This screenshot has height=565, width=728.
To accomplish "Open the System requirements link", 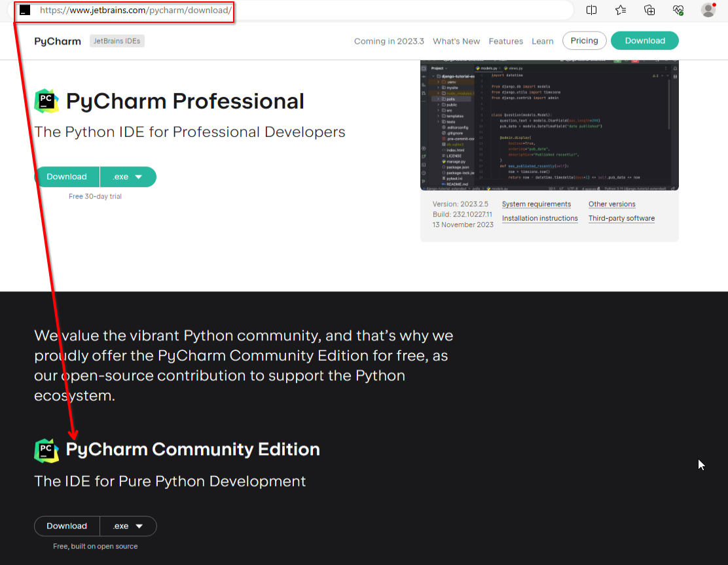I will (536, 204).
